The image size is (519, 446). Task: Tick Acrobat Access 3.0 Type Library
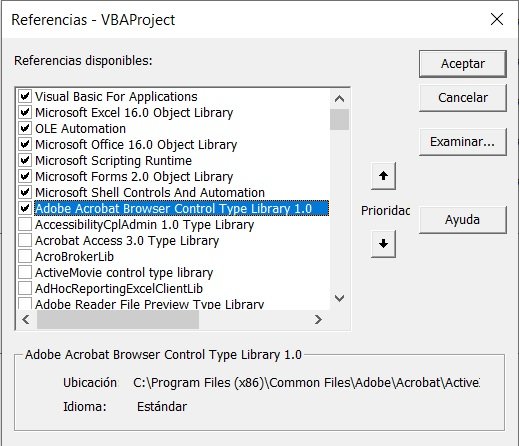pos(25,241)
